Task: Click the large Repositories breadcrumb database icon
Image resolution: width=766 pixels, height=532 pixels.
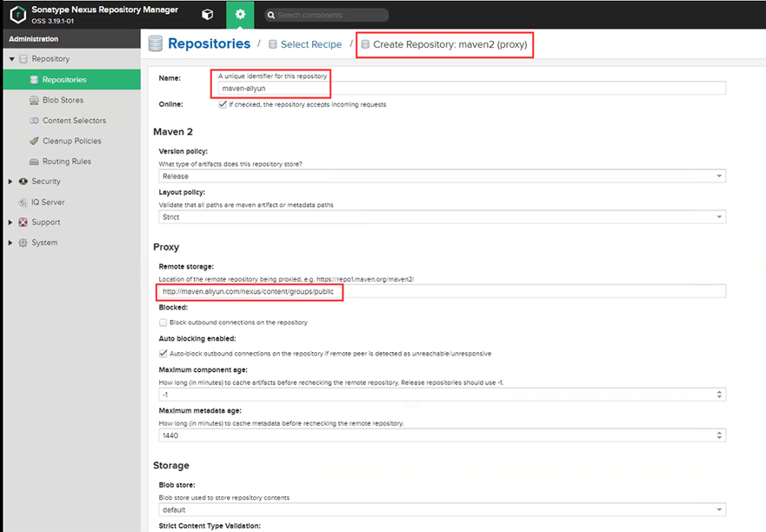Action: click(x=156, y=43)
